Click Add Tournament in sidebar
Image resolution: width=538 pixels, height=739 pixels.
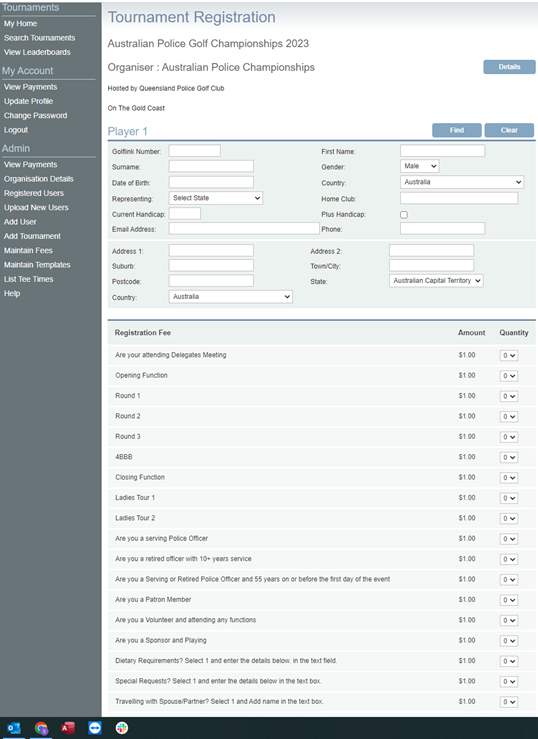(x=32, y=236)
